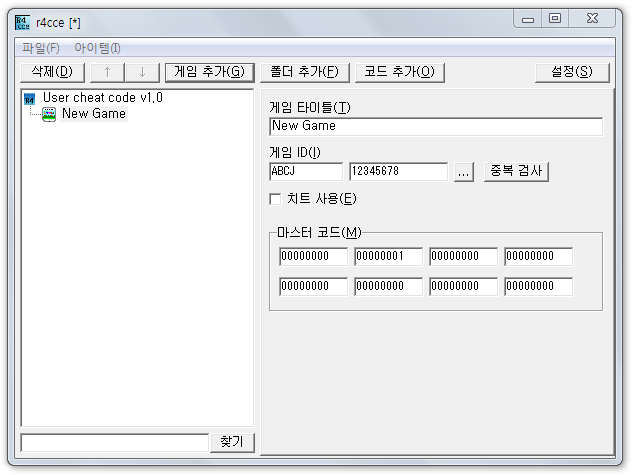The height and width of the screenshot is (475, 633).
Task: Add a folder with 폴더 추가(F)
Action: [x=304, y=72]
